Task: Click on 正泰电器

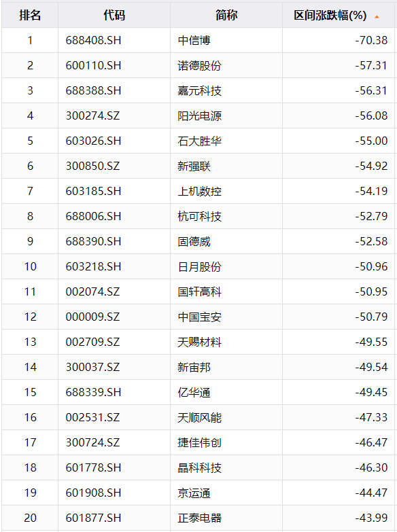Action: pyautogui.click(x=200, y=518)
